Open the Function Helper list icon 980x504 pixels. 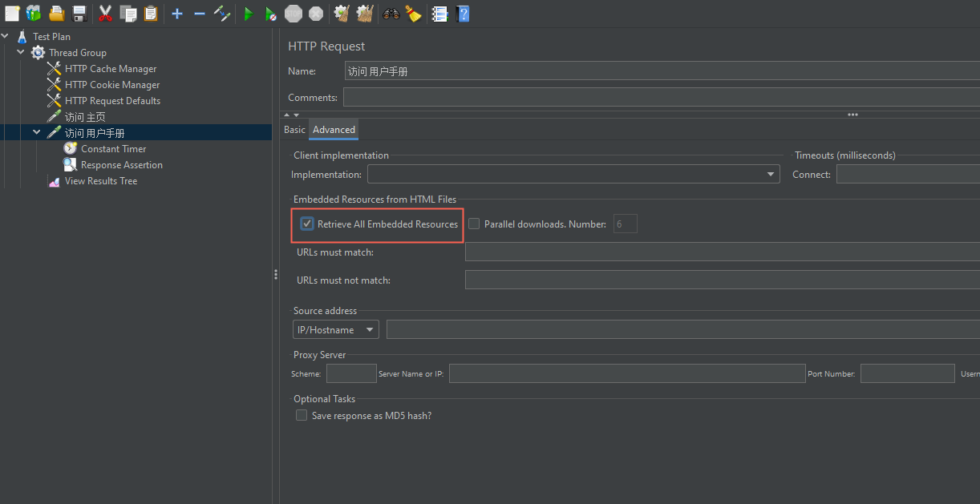(439, 13)
